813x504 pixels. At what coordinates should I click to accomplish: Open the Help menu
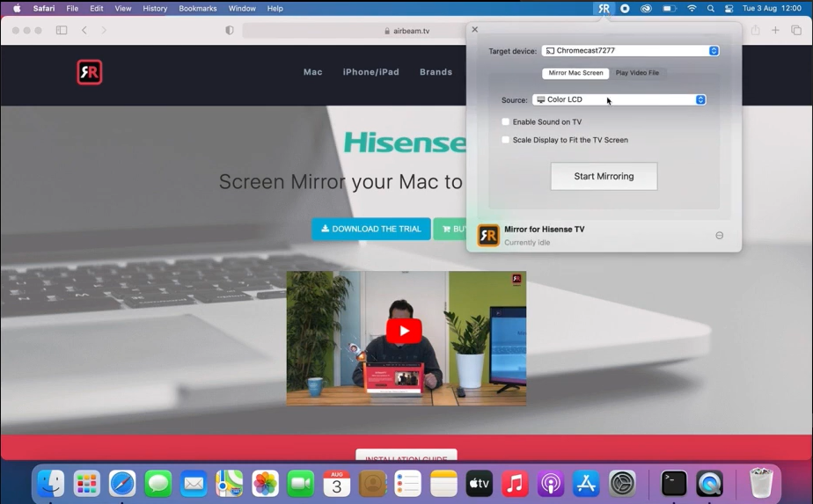pyautogui.click(x=275, y=8)
